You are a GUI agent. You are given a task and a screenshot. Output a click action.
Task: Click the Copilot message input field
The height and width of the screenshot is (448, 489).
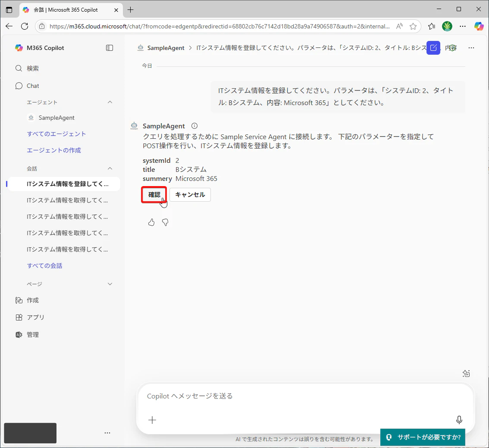(306, 396)
